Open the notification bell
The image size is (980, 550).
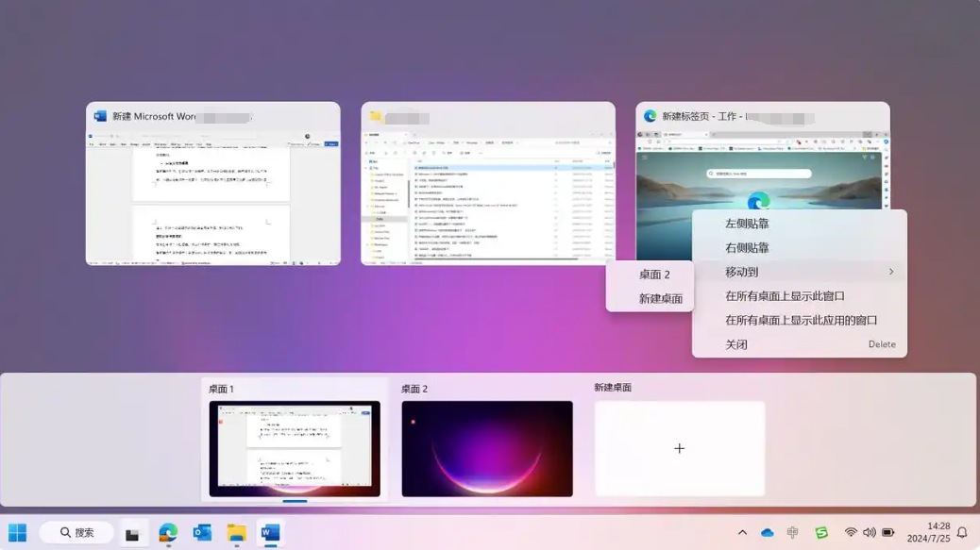click(x=962, y=533)
